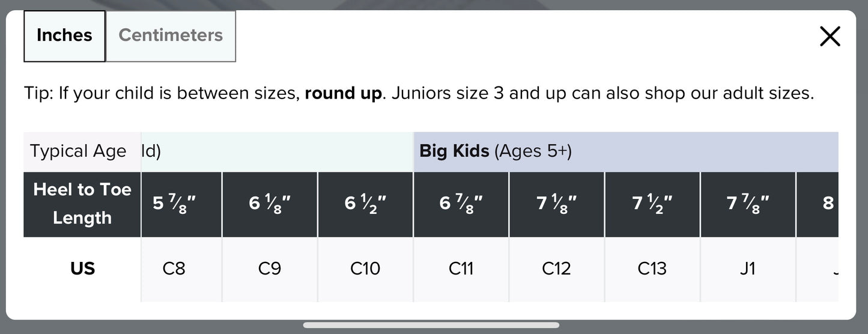Click the Big Kids (Ages 5+) header

click(x=496, y=151)
